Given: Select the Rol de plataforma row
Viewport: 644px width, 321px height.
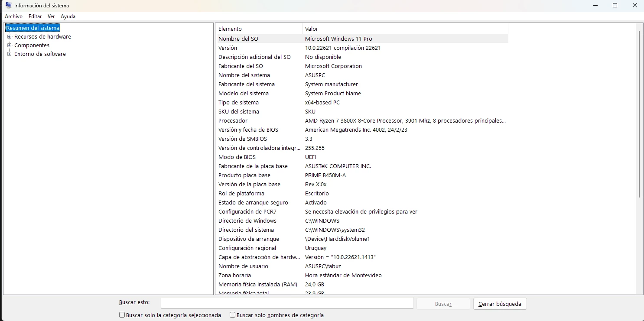Looking at the screenshot, I should pyautogui.click(x=362, y=193).
